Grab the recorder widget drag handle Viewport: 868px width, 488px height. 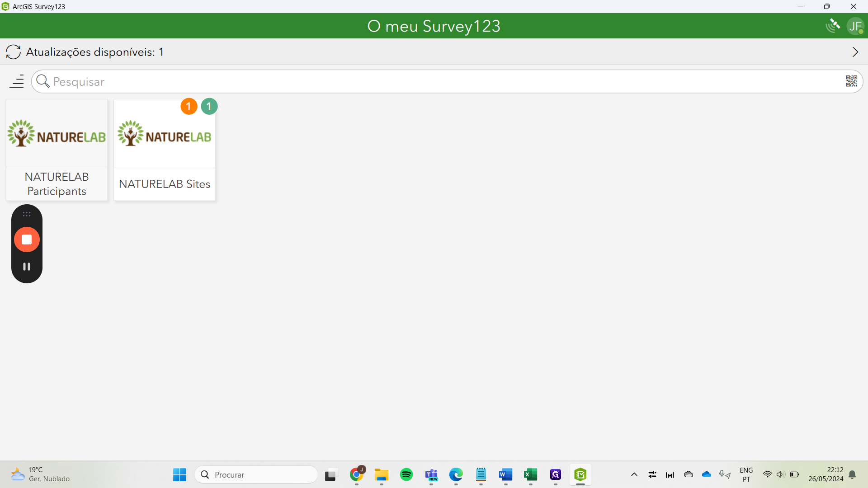point(27,214)
